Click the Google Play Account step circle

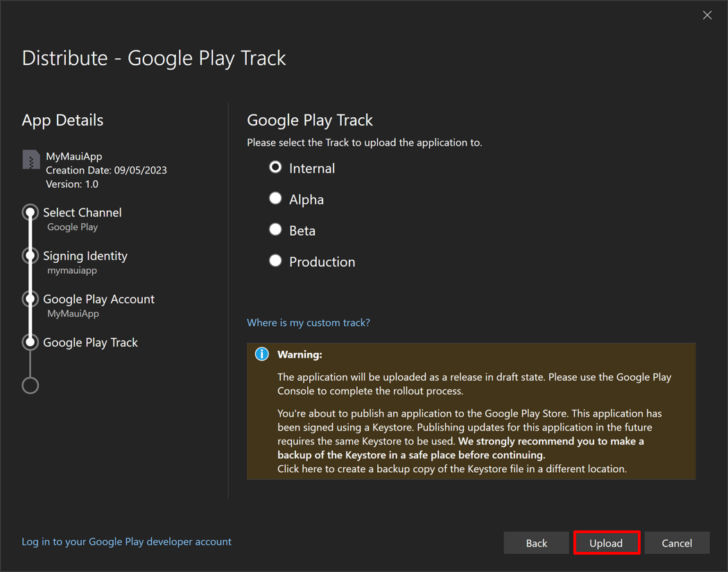coord(30,299)
